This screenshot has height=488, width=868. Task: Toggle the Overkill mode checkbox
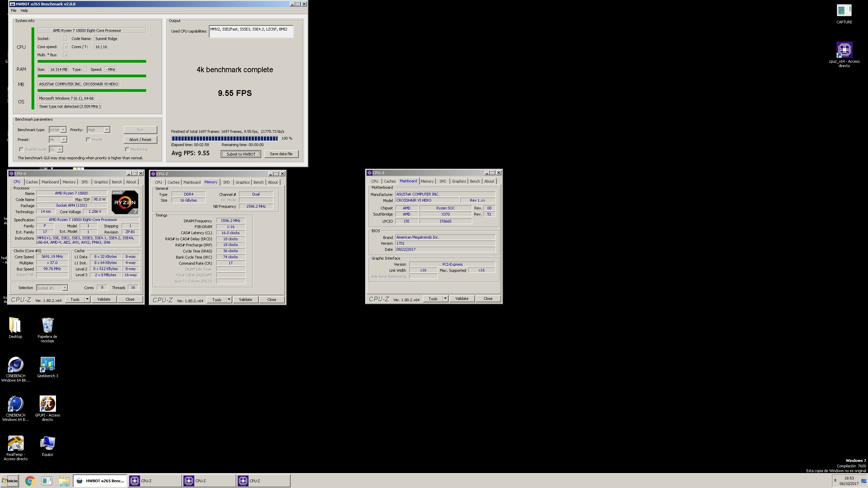(21, 149)
